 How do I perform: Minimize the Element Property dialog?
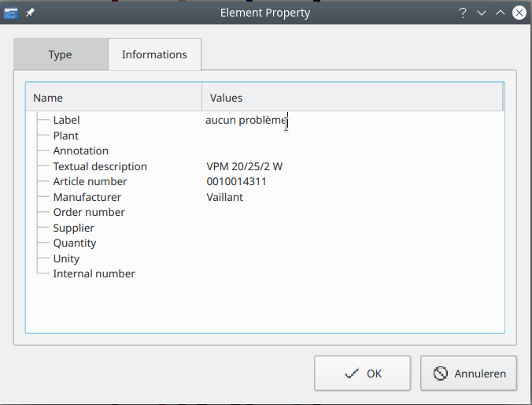click(x=482, y=13)
